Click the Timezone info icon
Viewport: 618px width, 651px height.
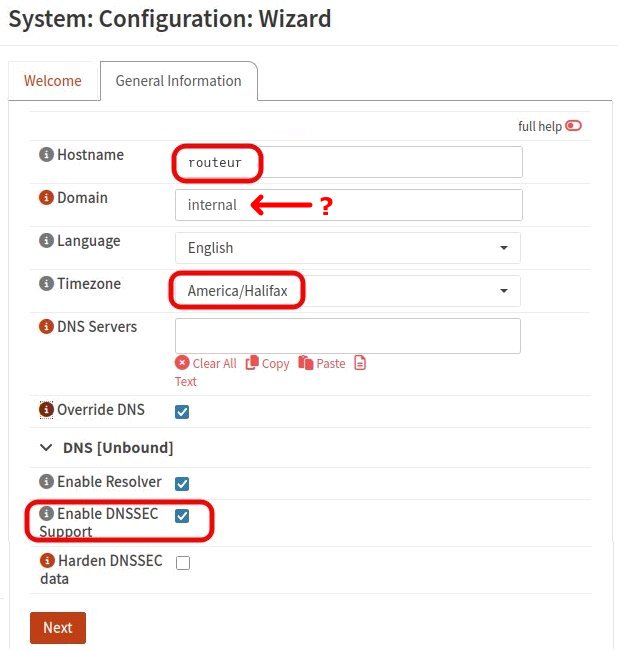pos(46,284)
